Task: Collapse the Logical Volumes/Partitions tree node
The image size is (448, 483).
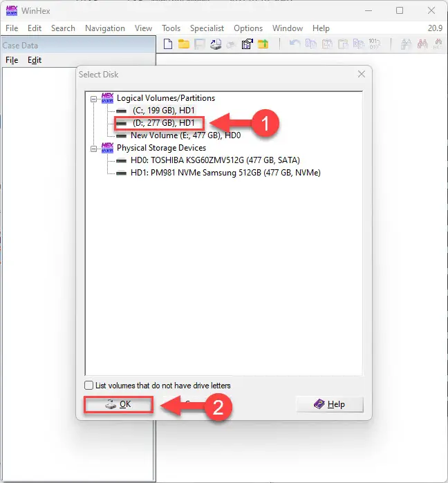Action: point(93,99)
